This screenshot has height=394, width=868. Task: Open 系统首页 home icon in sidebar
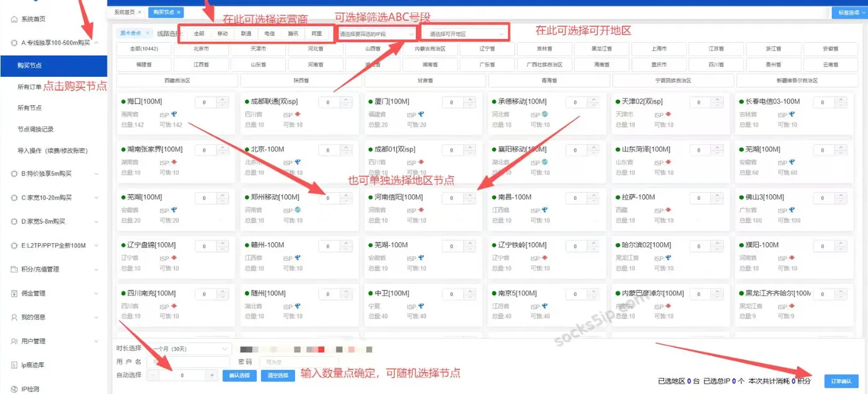click(14, 19)
